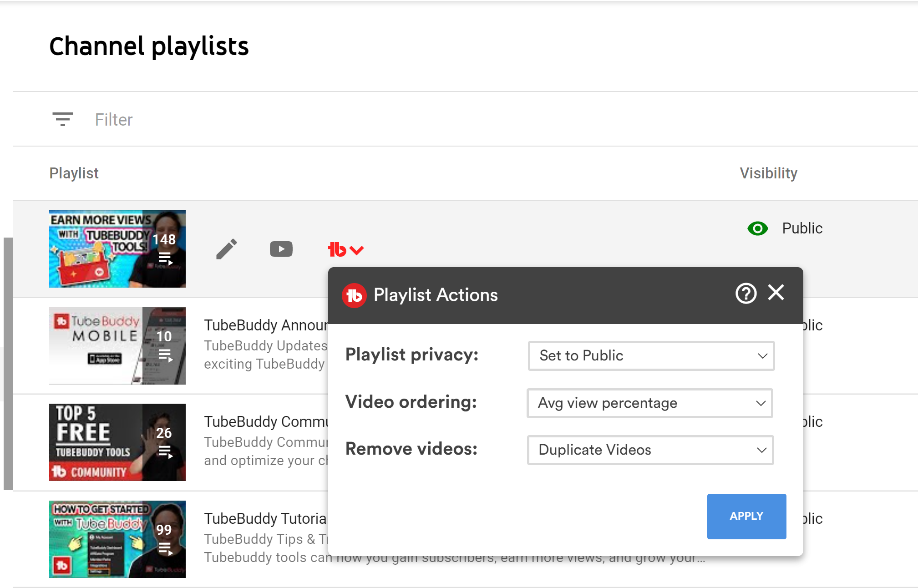Screen dimensions: 918x588
Task: Click the TubeBuddy Tutorials playlist title
Action: click(x=266, y=518)
